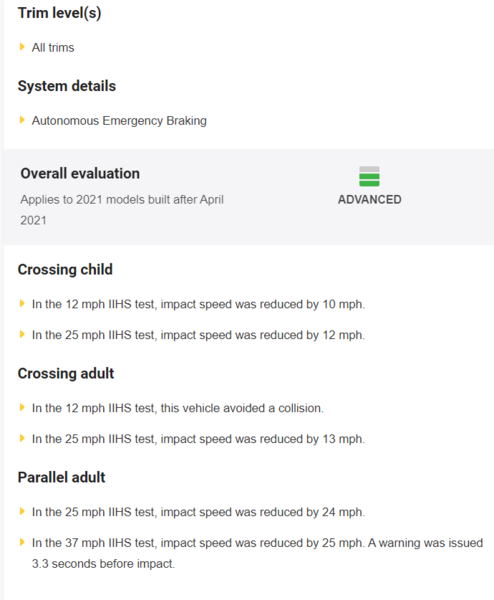Click the arrow bullet for reduced by 24 mph line
Image resolution: width=494 pixels, height=600 pixels.
[22, 512]
